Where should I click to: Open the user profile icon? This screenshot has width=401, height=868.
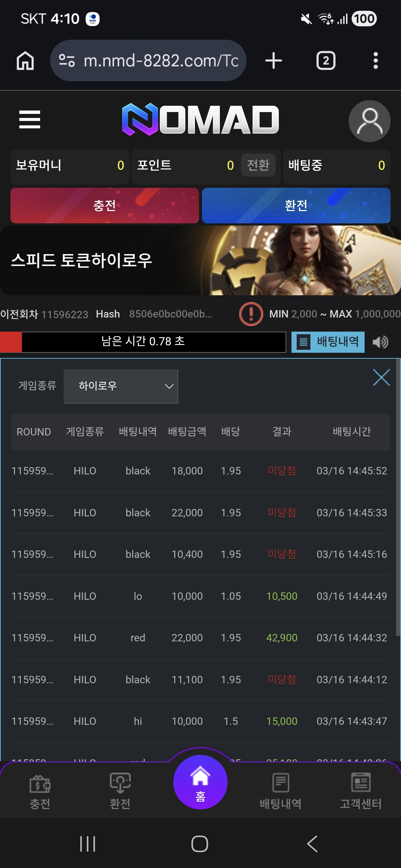point(369,121)
